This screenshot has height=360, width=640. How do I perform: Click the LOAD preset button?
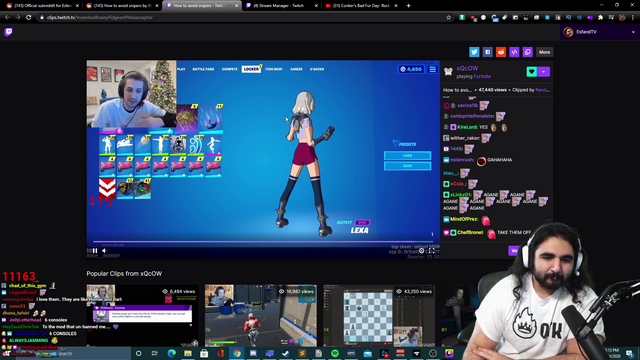coord(407,156)
